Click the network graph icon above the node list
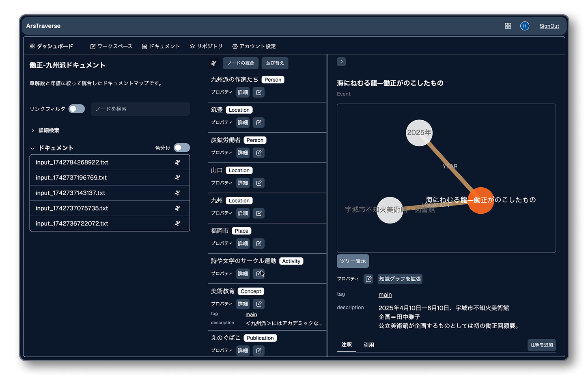The height and width of the screenshot is (375, 588). point(214,63)
